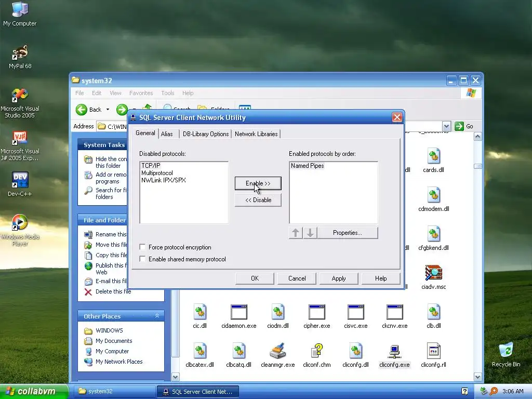Open the DB-Library Options tab
Screen dimensions: 532x399
(206, 134)
